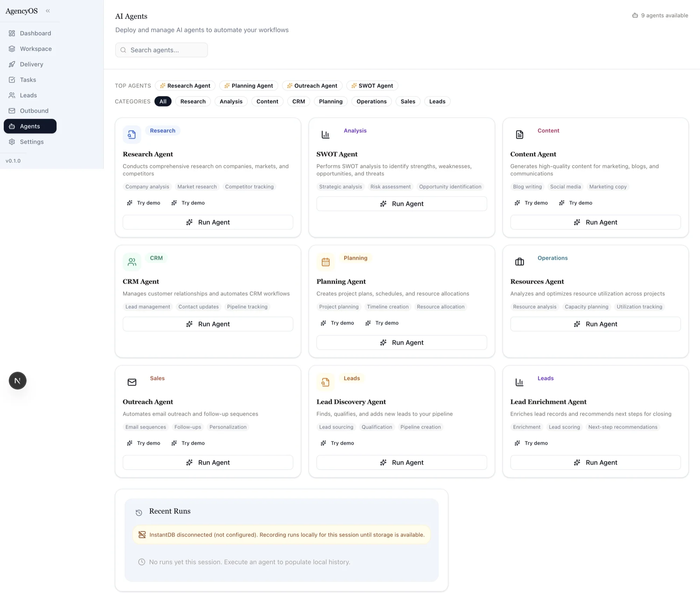The width and height of the screenshot is (700, 610).
Task: Run the SWOT Agent
Action: coord(401,204)
